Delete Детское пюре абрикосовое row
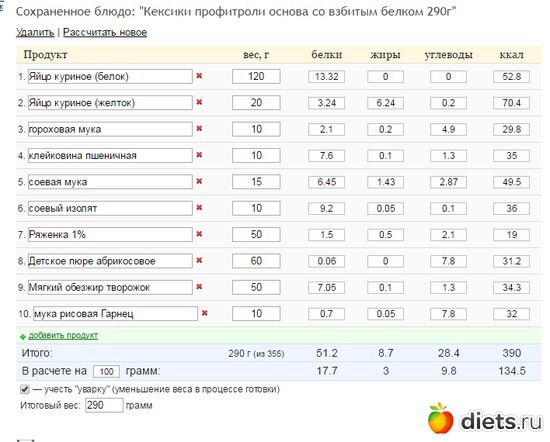550x442 pixels. point(199,260)
